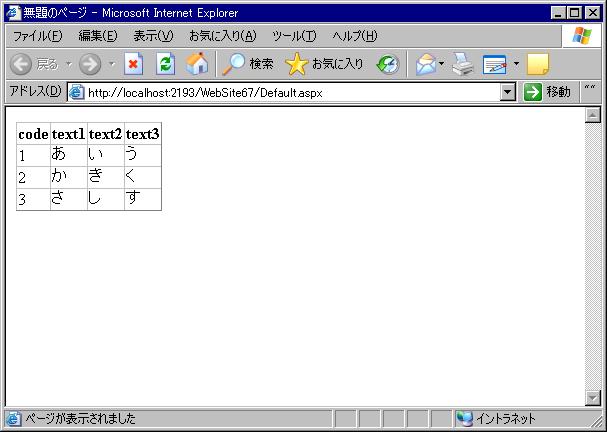Click the ページが表示されました status text
This screenshot has height=432, width=607.
click(x=81, y=419)
